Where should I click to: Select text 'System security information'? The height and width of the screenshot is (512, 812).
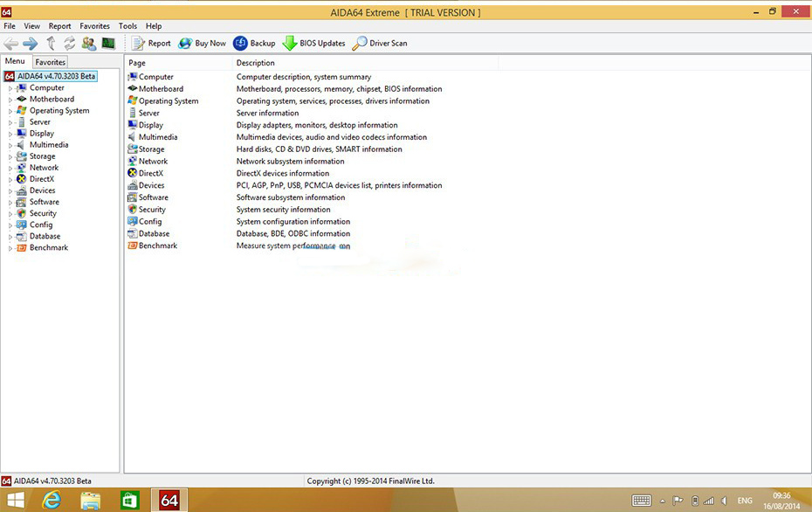(283, 210)
